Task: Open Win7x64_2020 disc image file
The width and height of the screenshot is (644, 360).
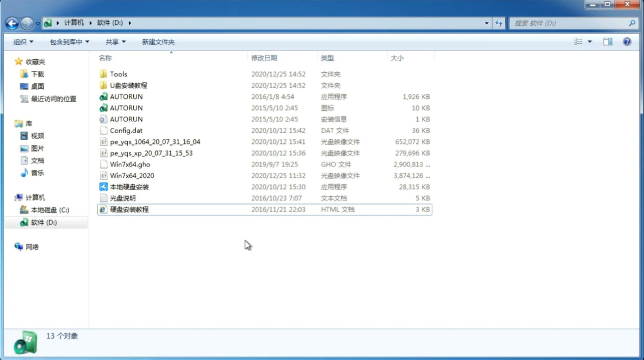Action: (132, 176)
